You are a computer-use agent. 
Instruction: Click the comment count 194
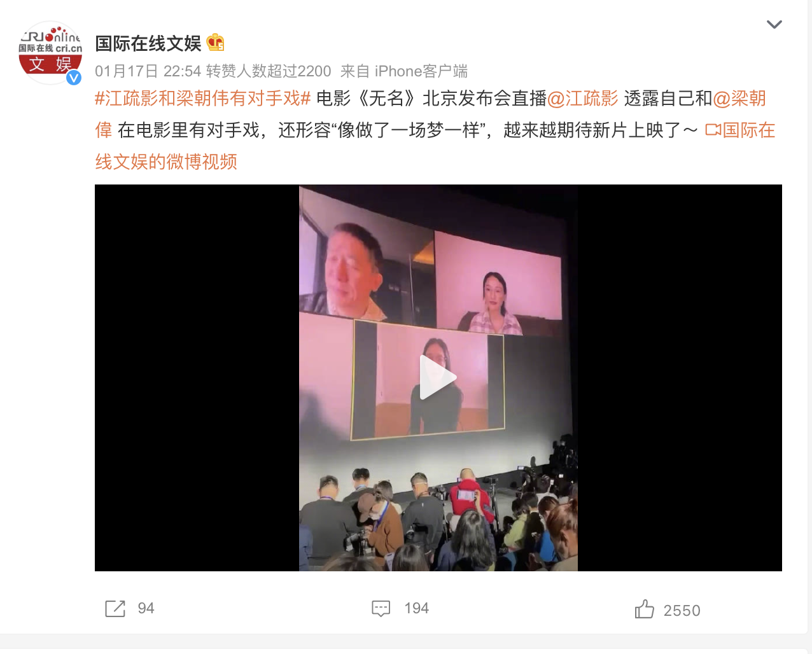[417, 608]
